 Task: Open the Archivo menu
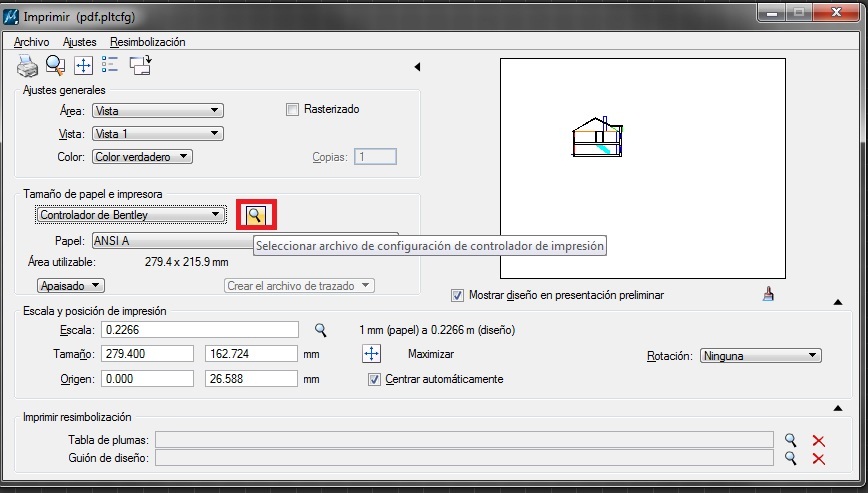31,42
